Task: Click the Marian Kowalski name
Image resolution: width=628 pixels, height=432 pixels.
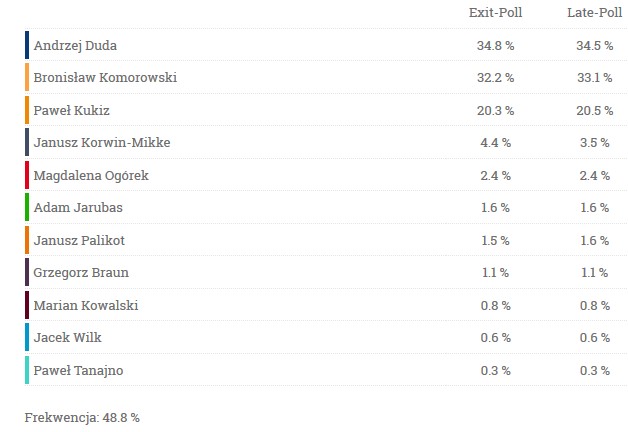Action: click(x=86, y=305)
